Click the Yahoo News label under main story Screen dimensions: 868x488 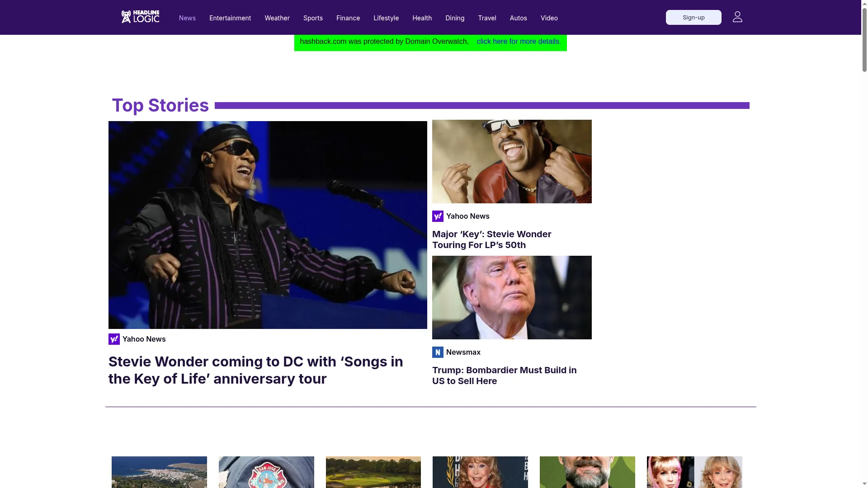click(x=144, y=339)
